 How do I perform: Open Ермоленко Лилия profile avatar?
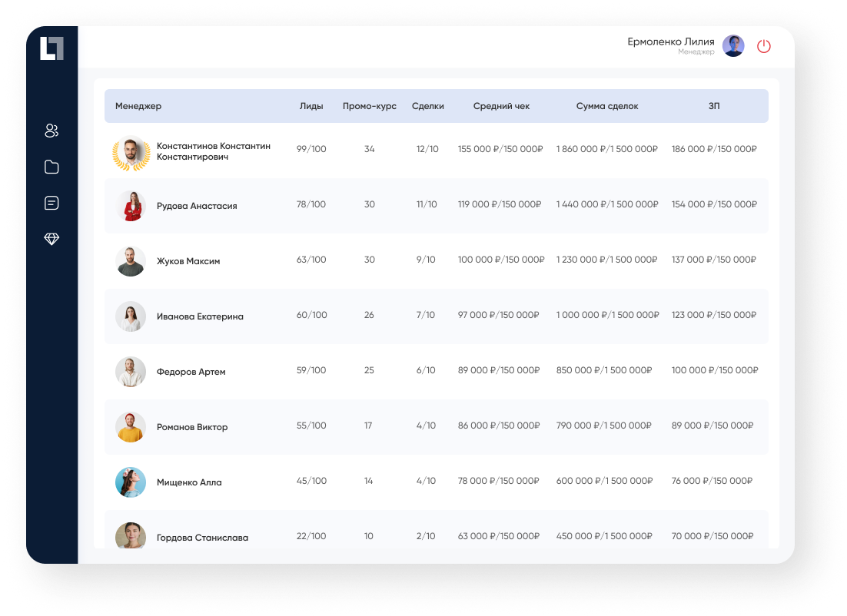coord(733,46)
